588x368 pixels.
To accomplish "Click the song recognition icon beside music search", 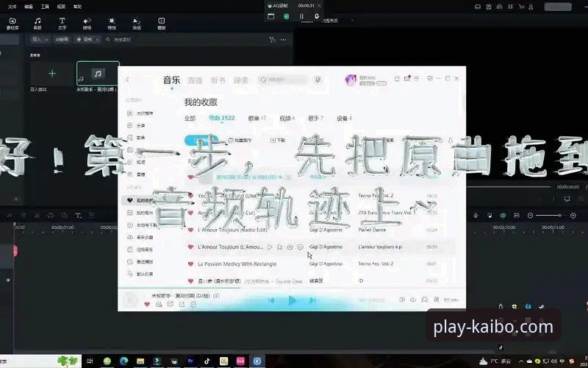I will (x=318, y=79).
